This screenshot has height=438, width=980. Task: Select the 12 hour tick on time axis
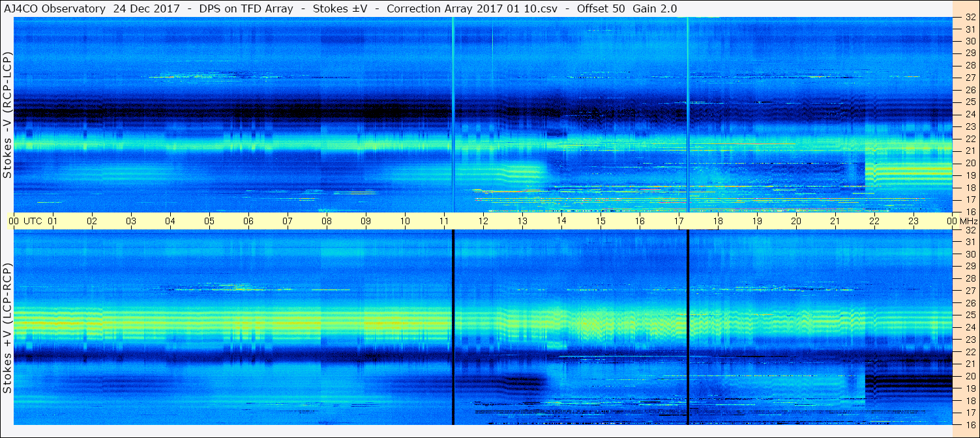click(483, 221)
